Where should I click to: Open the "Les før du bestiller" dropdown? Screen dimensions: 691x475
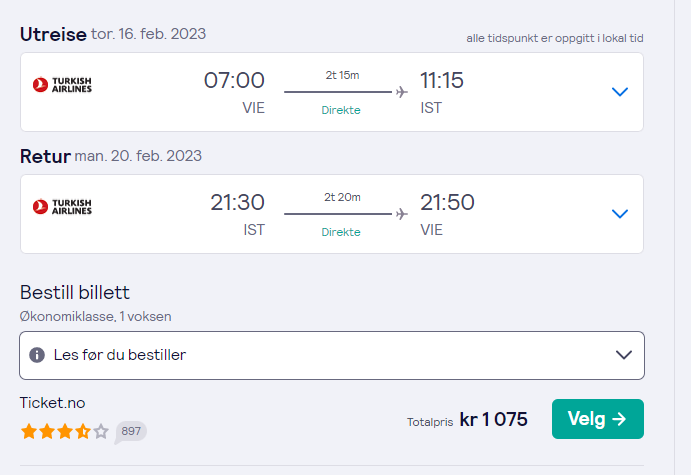332,355
